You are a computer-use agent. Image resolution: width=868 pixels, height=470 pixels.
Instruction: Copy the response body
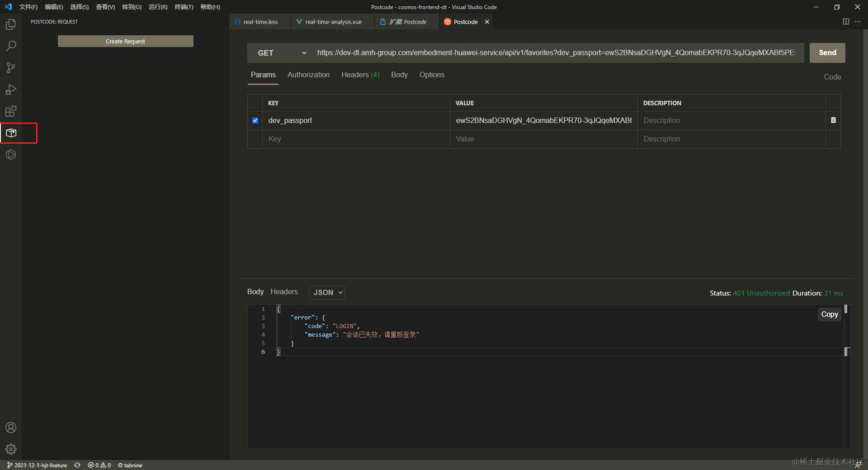(x=830, y=314)
